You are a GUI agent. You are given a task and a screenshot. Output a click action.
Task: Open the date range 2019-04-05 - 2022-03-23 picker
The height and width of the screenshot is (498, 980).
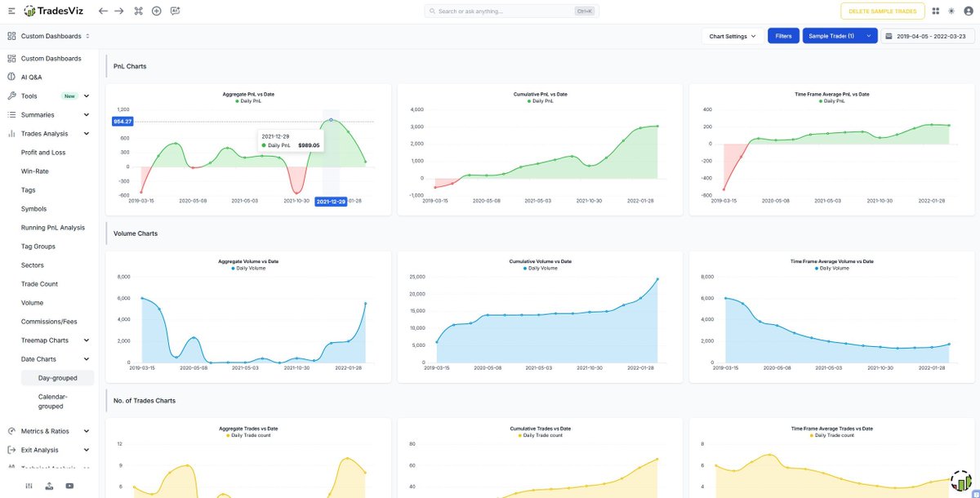click(926, 36)
